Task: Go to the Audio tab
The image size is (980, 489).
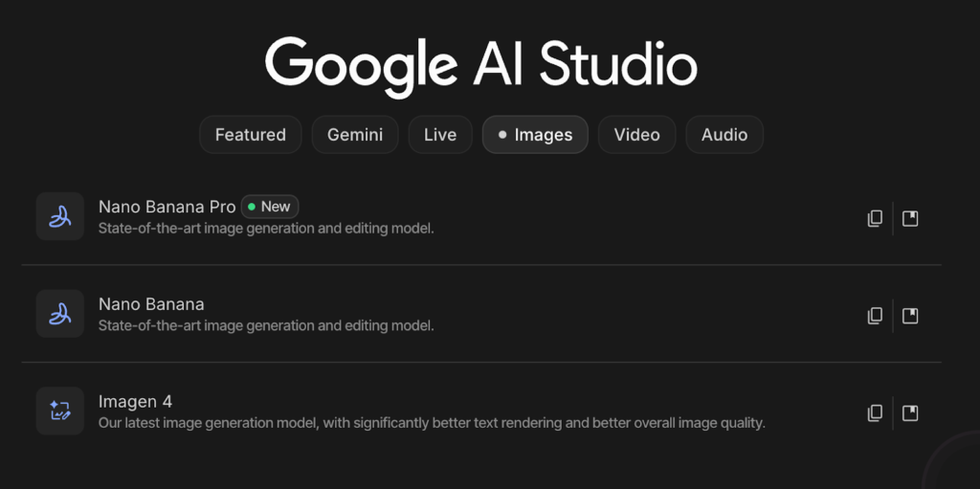Action: click(724, 135)
